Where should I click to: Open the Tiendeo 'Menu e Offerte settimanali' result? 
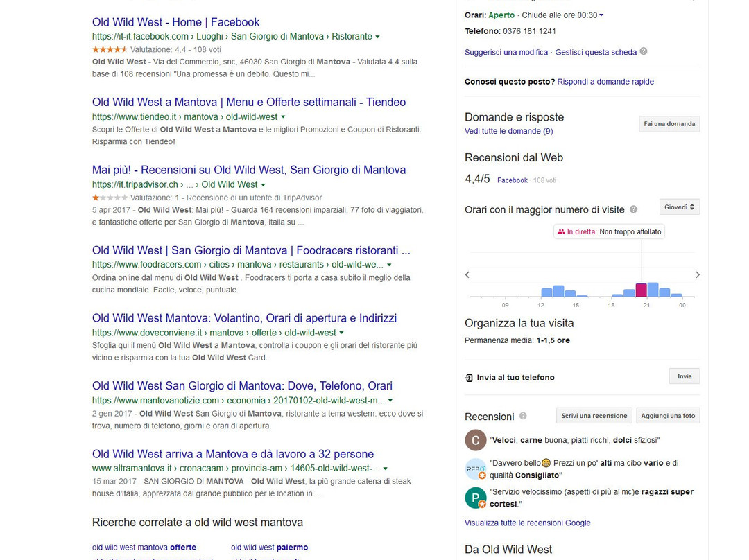click(249, 102)
